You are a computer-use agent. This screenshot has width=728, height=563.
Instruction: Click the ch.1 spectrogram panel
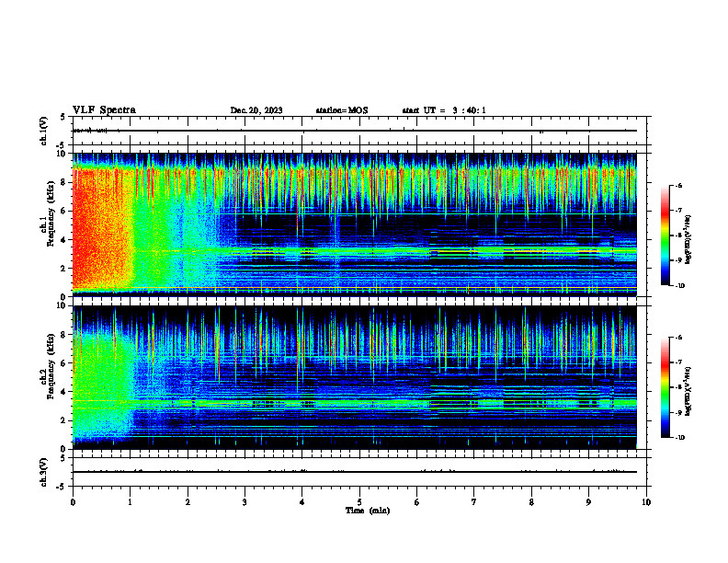[x=354, y=224]
